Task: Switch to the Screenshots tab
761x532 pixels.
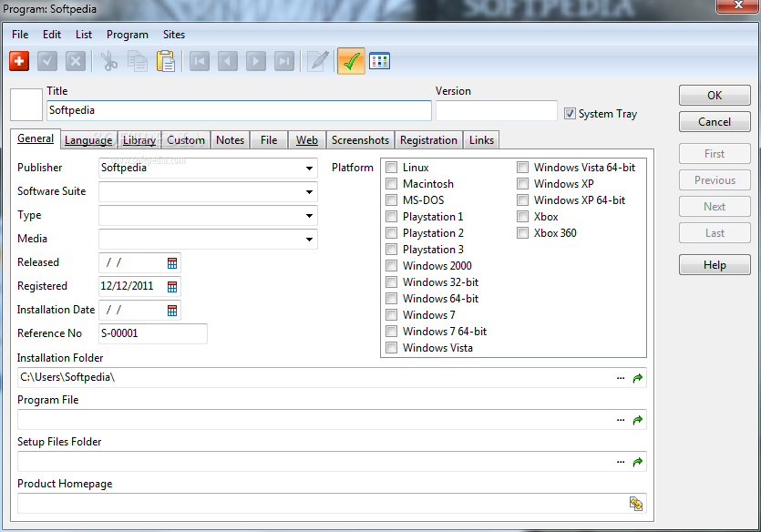Action: coord(360,140)
